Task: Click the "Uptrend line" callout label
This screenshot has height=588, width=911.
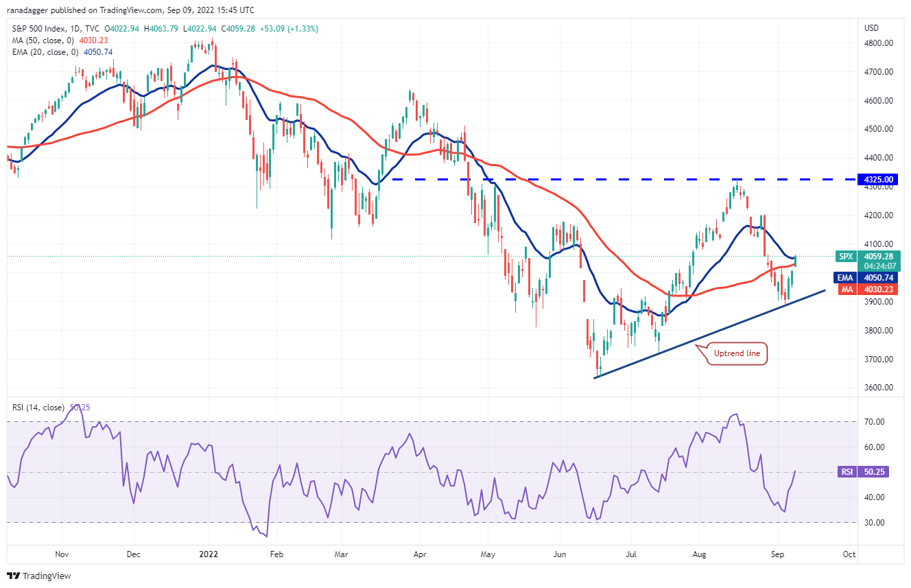Action: [x=738, y=354]
